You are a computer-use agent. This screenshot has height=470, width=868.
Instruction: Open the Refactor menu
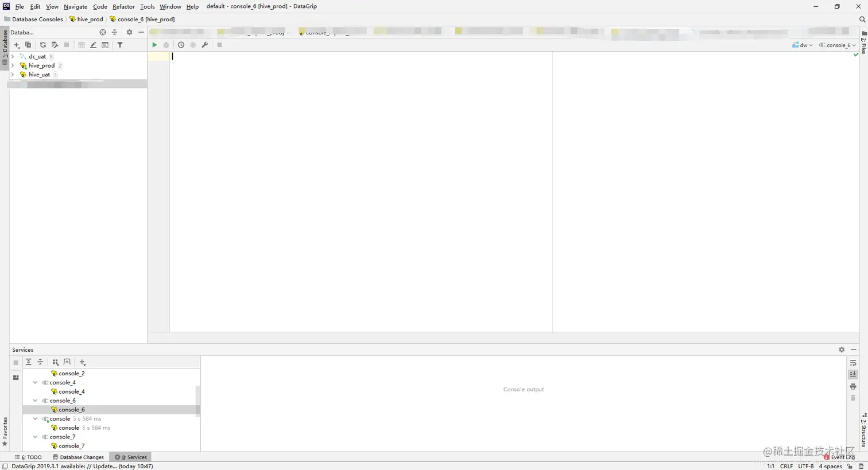point(123,6)
